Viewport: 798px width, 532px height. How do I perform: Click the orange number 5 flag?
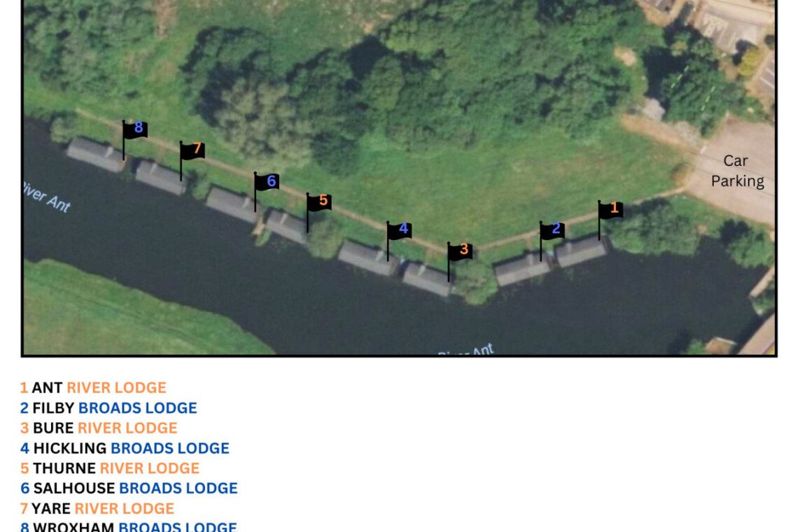[x=319, y=202]
